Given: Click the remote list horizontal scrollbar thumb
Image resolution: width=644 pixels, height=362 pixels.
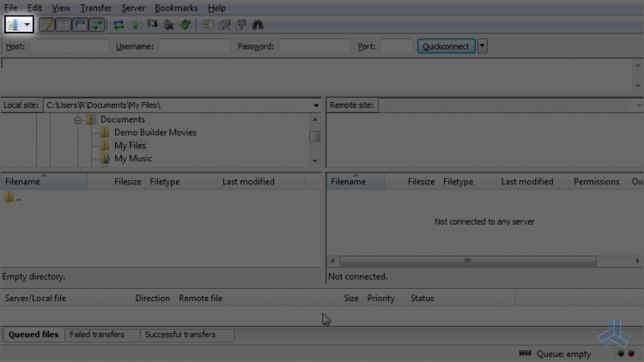Looking at the screenshot, I should coord(468,261).
